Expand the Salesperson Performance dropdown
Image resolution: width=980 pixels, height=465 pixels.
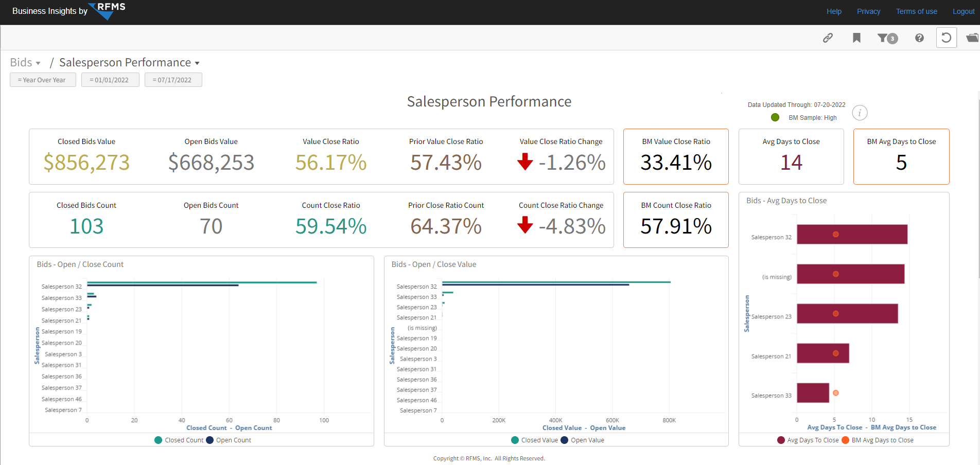[130, 63]
